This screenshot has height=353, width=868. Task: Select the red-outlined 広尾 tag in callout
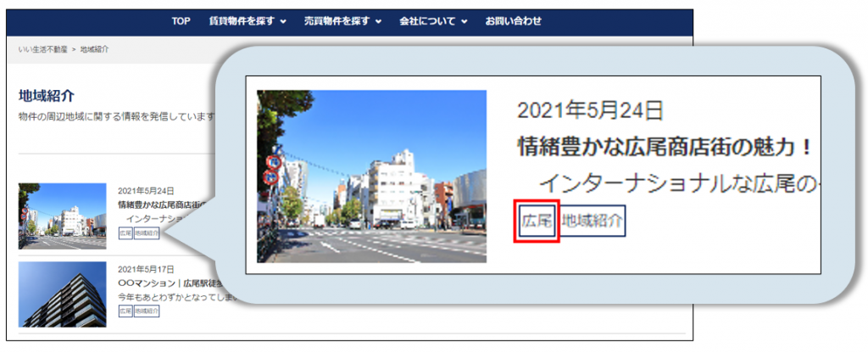[537, 221]
